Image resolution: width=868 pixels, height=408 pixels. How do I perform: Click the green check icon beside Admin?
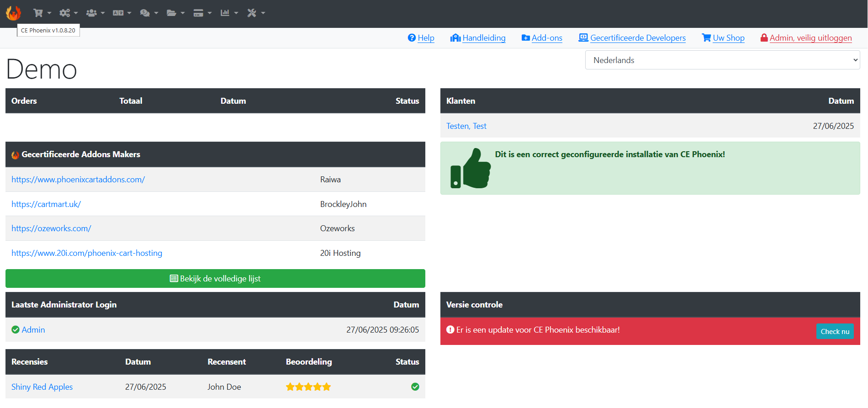pyautogui.click(x=16, y=330)
